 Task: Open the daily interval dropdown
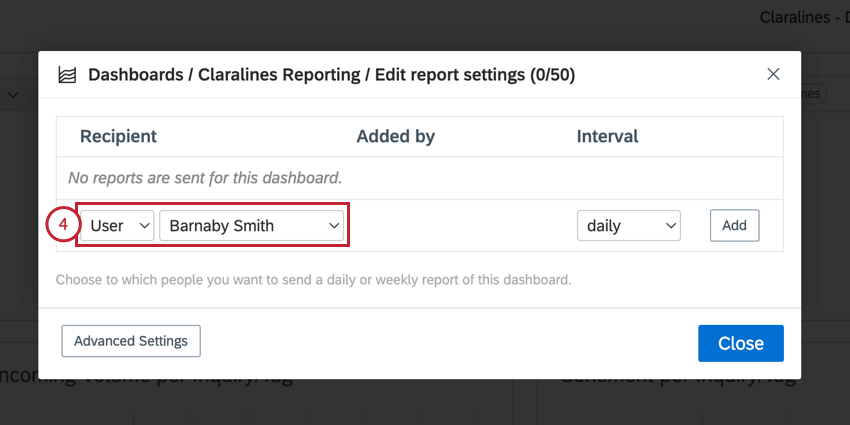pyautogui.click(x=628, y=226)
